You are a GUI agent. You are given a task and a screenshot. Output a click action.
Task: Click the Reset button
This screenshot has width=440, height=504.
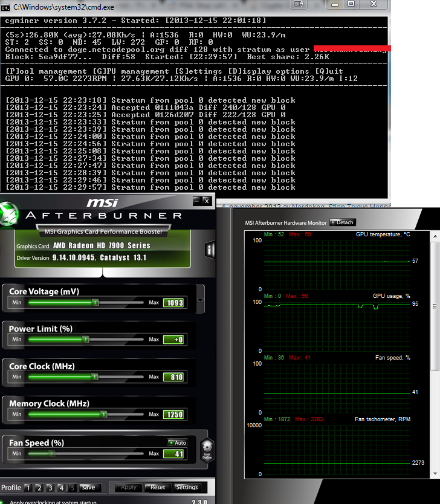coord(158,487)
